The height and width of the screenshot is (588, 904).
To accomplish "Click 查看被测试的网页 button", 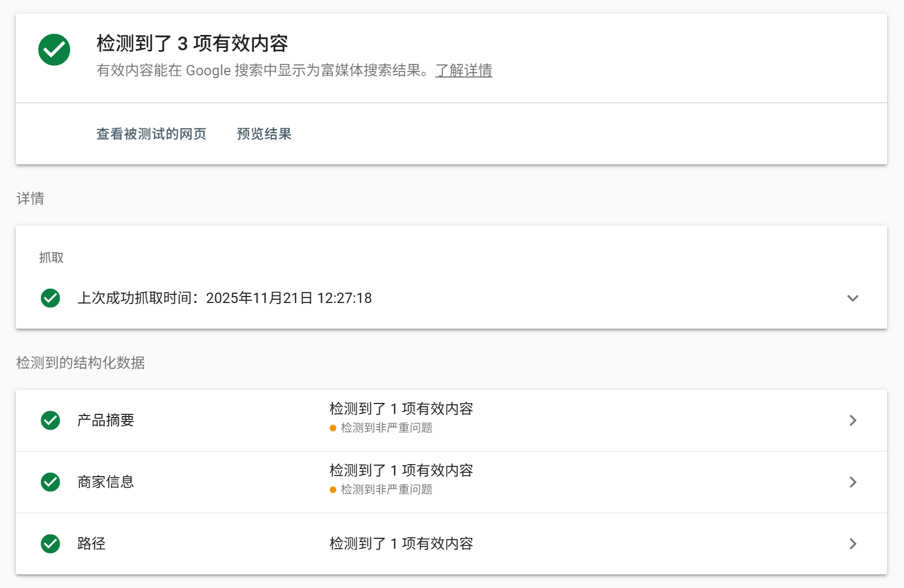I will click(151, 134).
